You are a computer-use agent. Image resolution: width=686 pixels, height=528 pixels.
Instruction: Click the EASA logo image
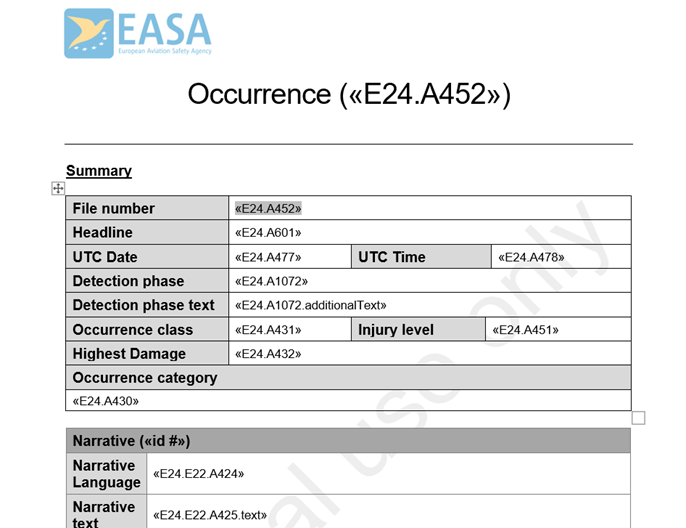click(x=138, y=33)
